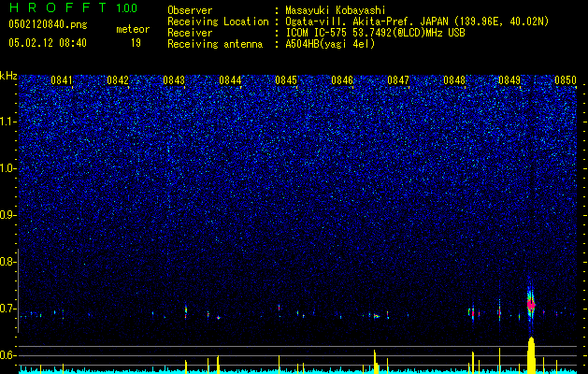Image resolution: width=588 pixels, height=374 pixels.
Task: Click the 0.9 kHz axis label
Action: [8, 215]
